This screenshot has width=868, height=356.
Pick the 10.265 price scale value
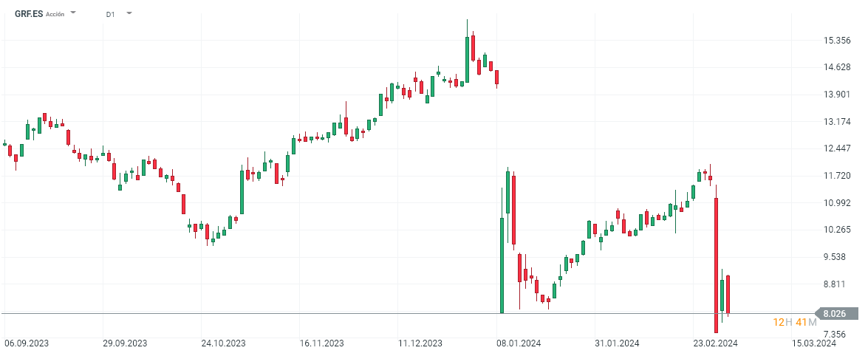pyautogui.click(x=836, y=230)
